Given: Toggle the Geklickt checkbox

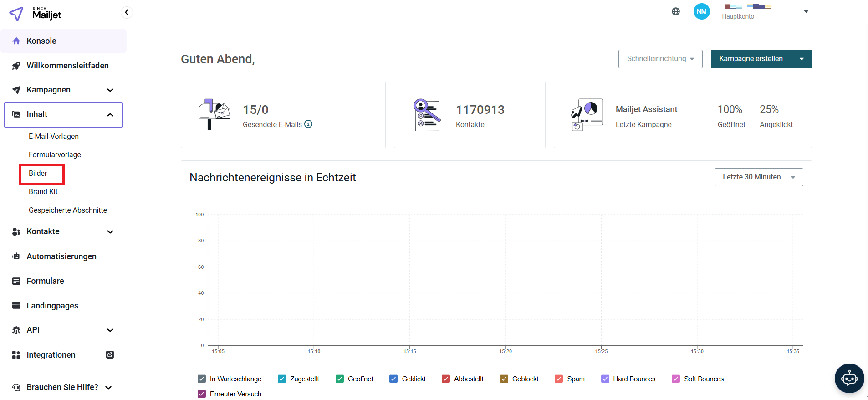Looking at the screenshot, I should [x=393, y=379].
